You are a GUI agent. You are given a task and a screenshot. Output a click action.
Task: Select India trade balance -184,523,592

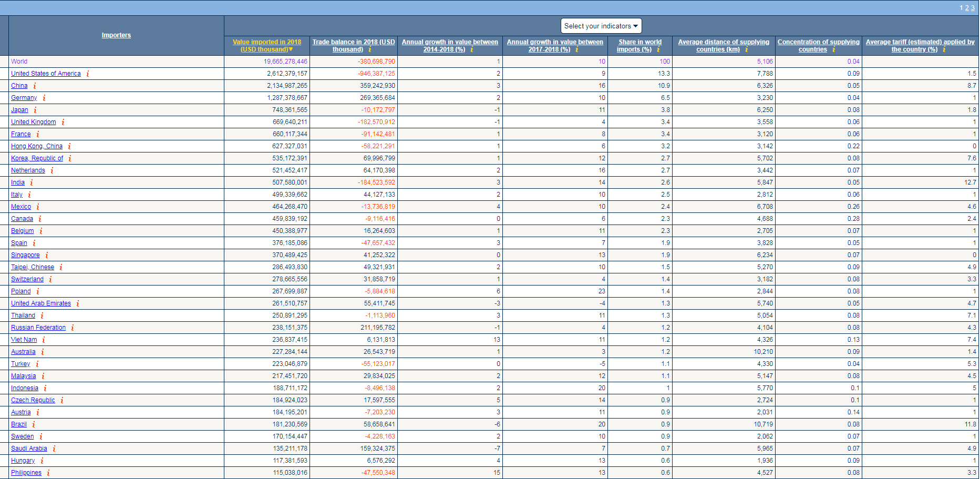click(376, 182)
